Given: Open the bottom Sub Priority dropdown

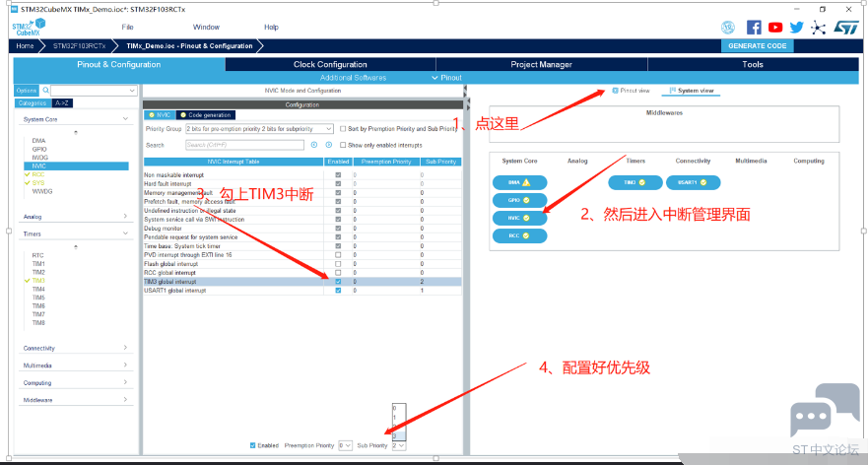Looking at the screenshot, I should pyautogui.click(x=399, y=445).
